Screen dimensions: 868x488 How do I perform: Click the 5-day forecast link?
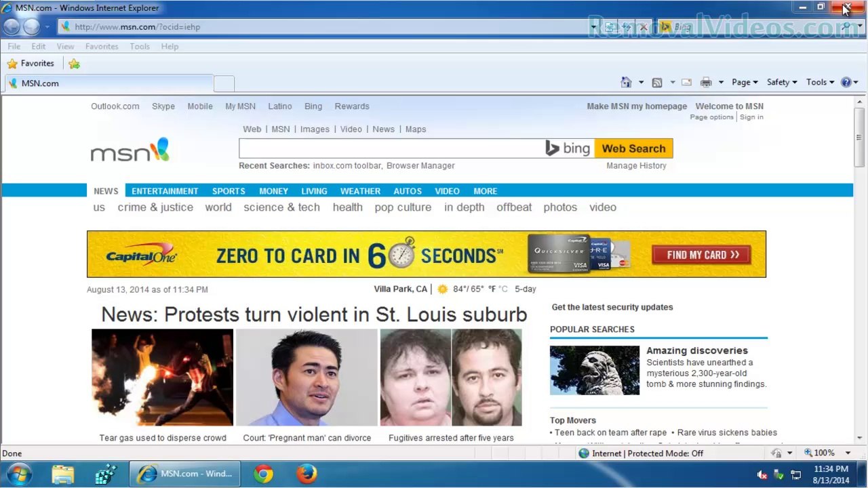point(525,289)
